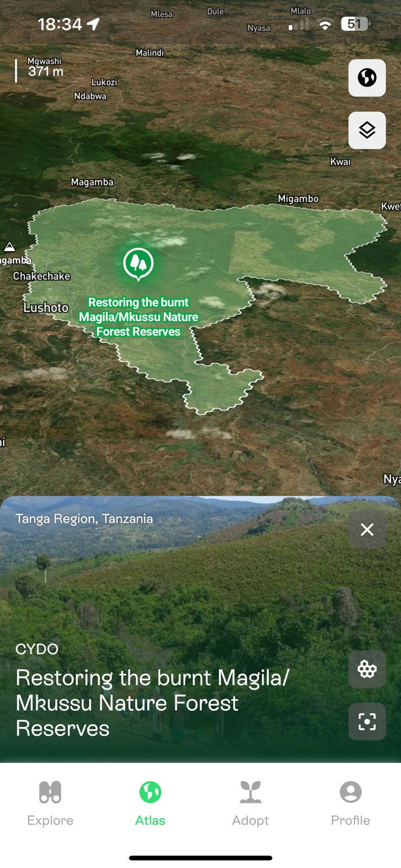Tap the flower cluster icon button
Viewport: 401px width, 868px height.
[x=367, y=669]
